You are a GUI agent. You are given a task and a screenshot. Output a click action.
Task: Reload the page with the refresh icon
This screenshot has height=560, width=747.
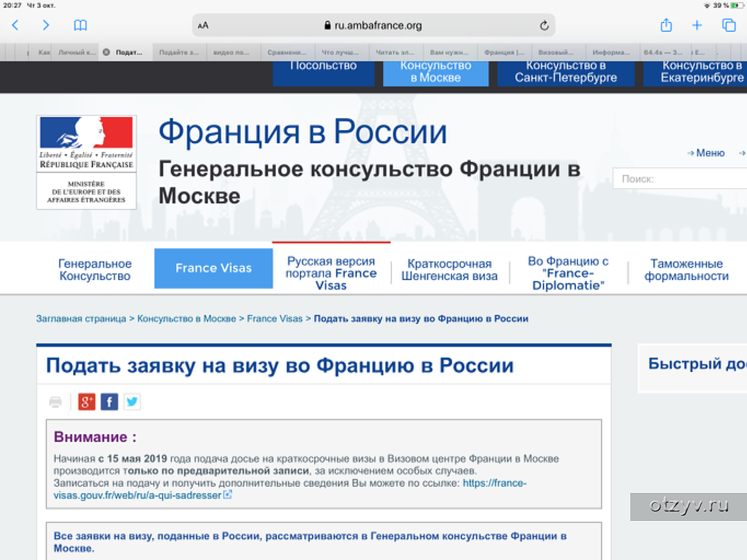pos(544,26)
